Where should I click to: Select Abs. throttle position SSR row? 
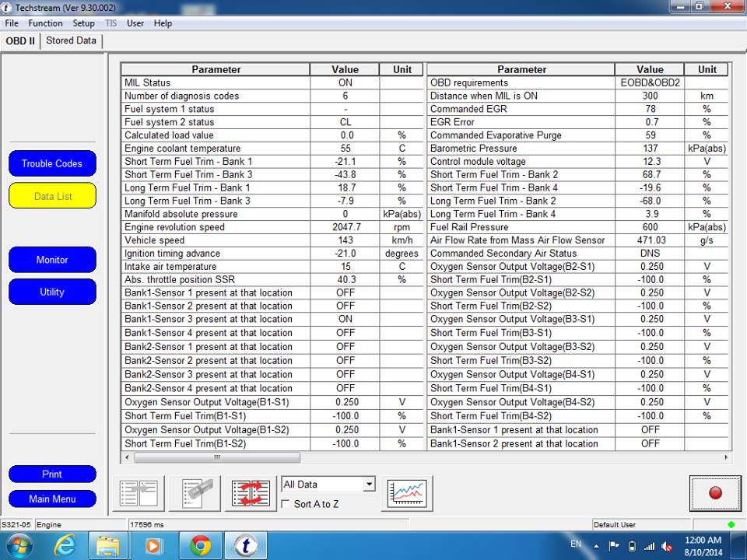click(272, 279)
